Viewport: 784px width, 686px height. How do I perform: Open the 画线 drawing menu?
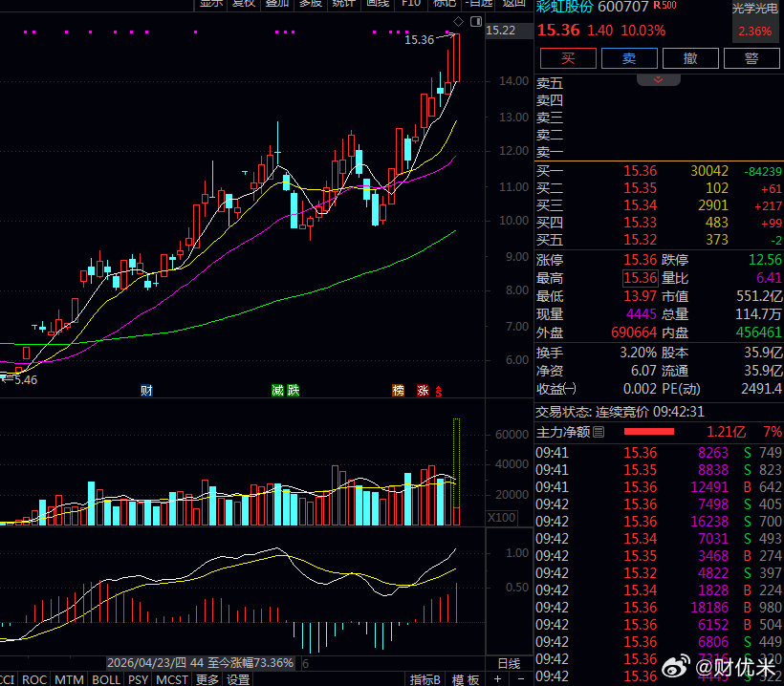coord(378,4)
